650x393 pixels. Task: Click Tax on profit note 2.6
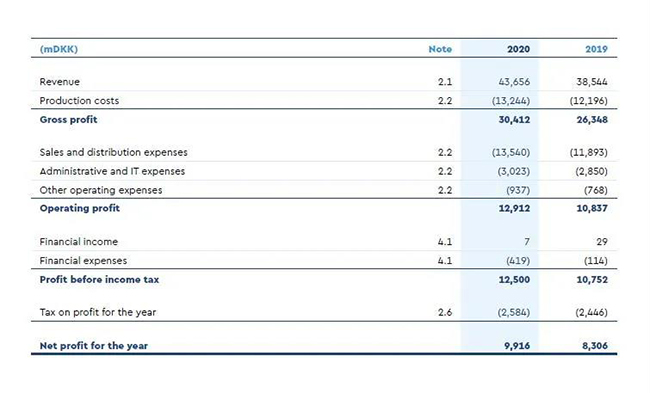[445, 312]
